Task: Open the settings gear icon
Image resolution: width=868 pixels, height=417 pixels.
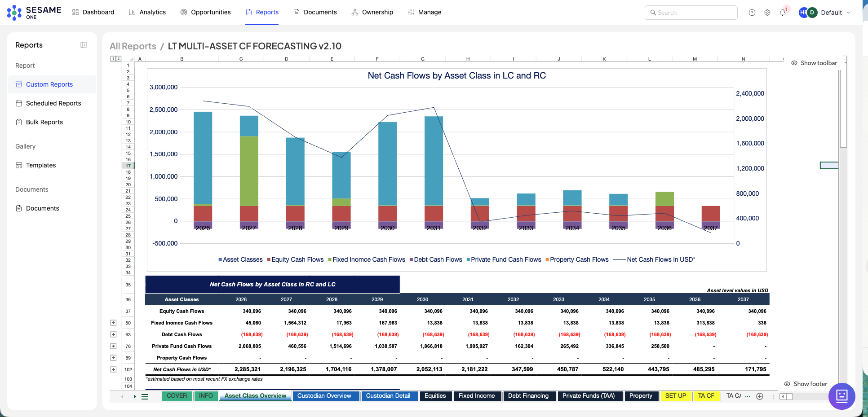Action: [x=767, y=13]
